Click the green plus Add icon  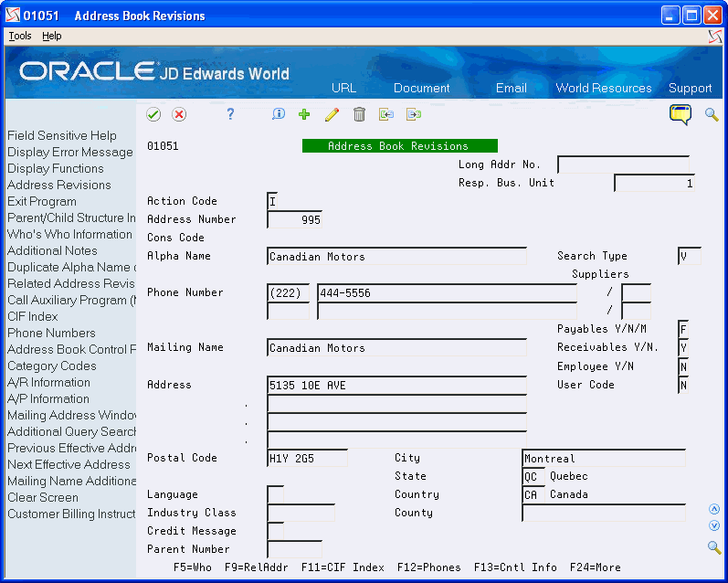[304, 114]
